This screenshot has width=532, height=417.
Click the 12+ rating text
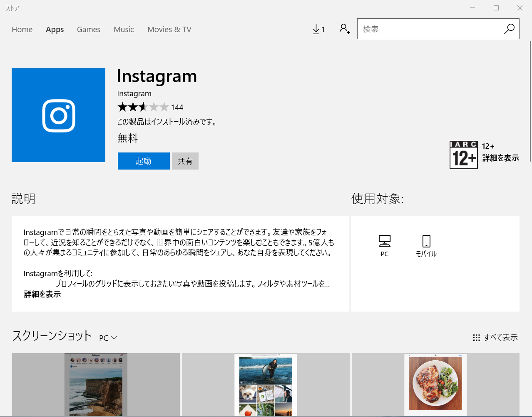pos(488,146)
